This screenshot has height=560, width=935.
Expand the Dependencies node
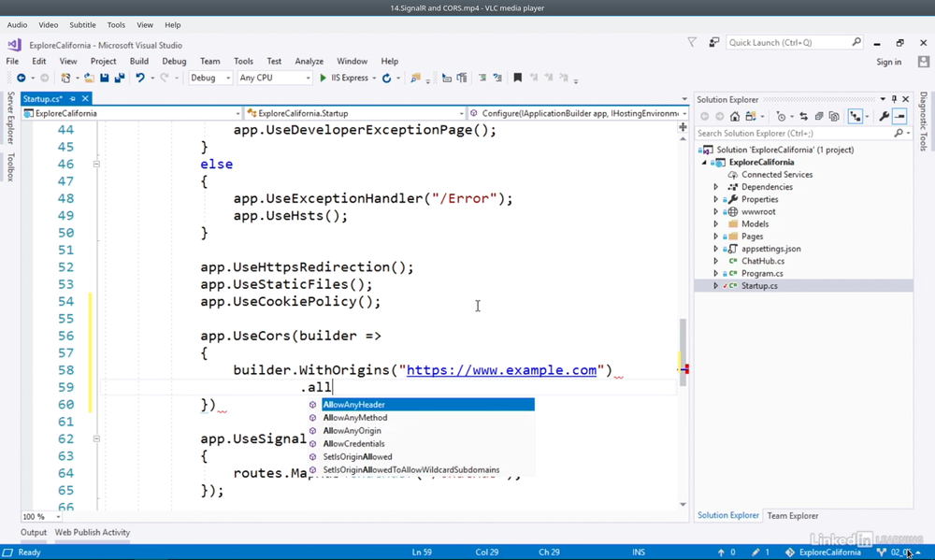[x=716, y=187]
